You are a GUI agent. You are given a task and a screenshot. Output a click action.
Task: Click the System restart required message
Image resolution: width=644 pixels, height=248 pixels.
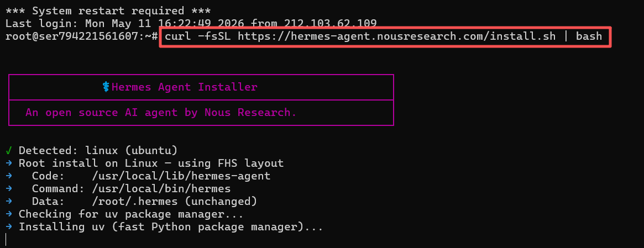click(108, 10)
